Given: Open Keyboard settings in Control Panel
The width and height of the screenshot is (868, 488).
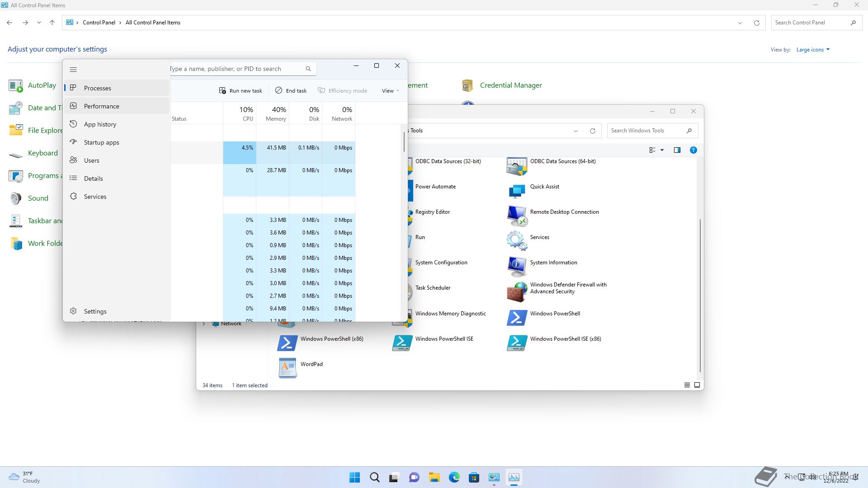Looking at the screenshot, I should pos(33,153).
